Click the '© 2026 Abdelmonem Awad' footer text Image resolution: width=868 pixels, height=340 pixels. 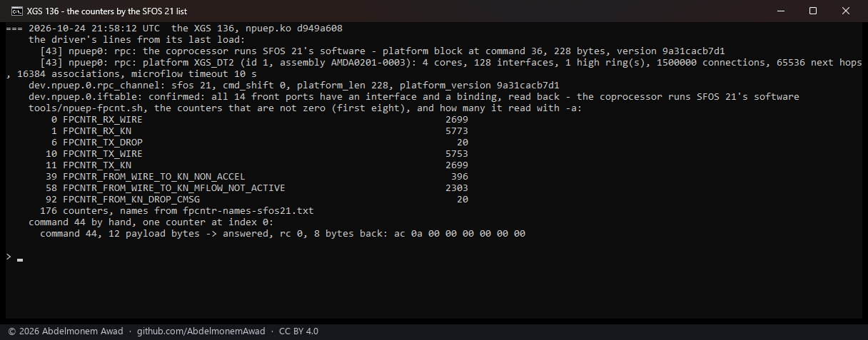[x=66, y=331]
